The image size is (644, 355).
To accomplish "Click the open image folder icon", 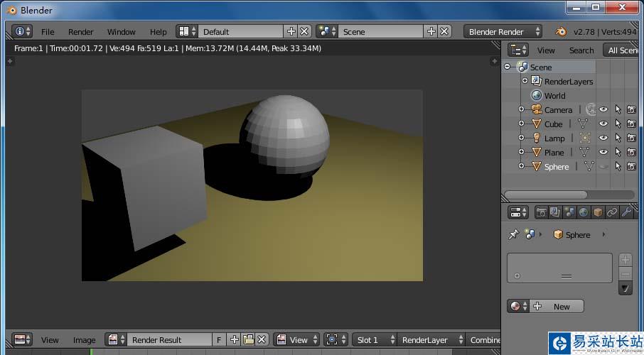I will pyautogui.click(x=248, y=340).
